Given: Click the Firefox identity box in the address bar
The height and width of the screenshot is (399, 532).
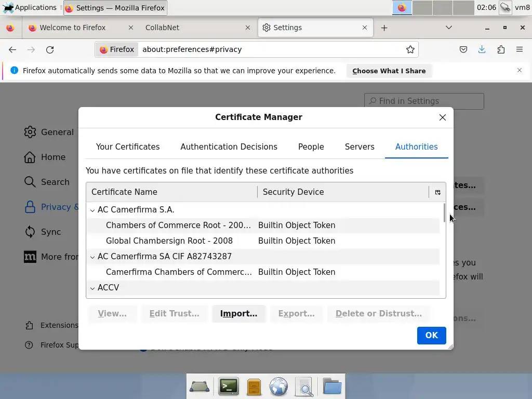Looking at the screenshot, I should (117, 49).
